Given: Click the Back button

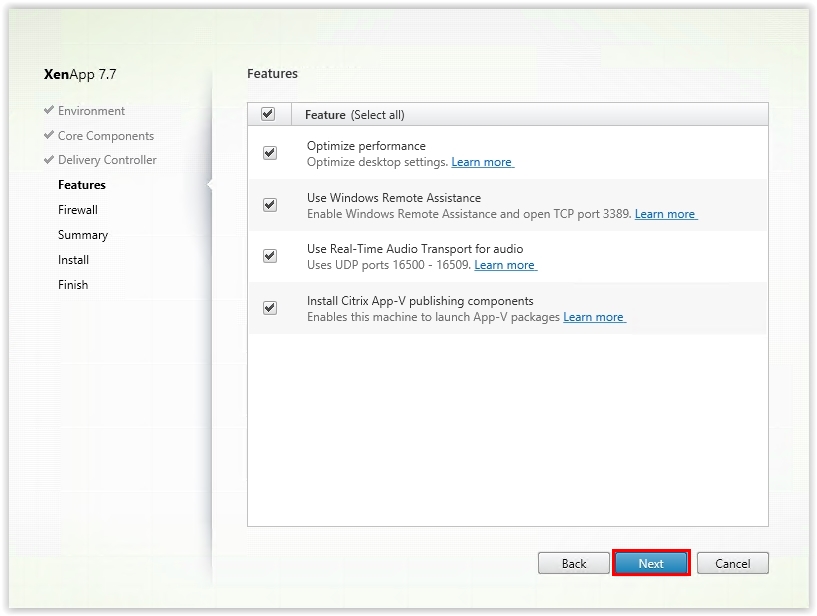Looking at the screenshot, I should (x=574, y=563).
